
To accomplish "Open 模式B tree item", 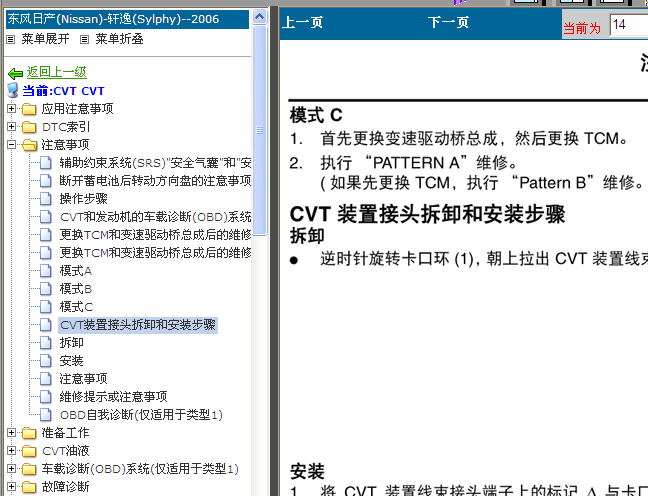I will tap(76, 289).
